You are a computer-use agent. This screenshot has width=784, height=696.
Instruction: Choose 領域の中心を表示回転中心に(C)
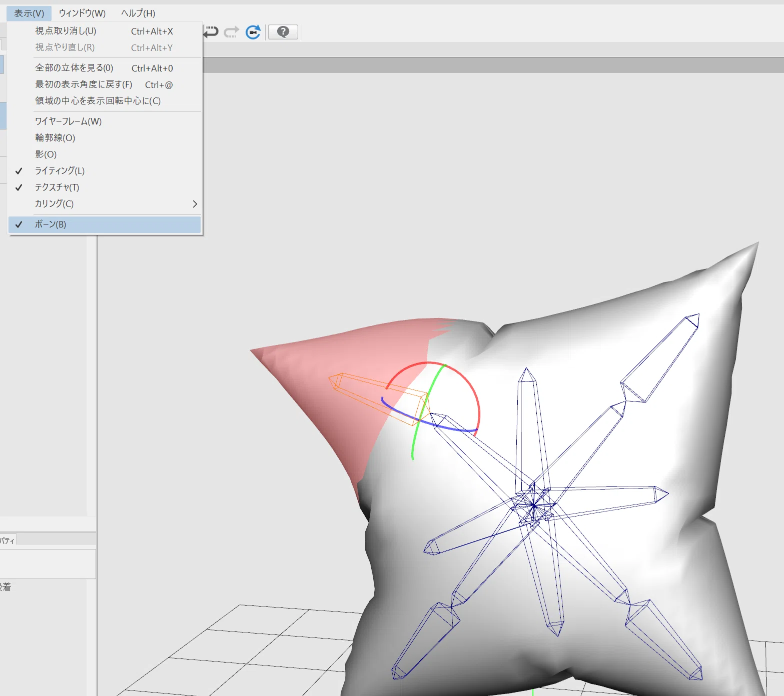pos(105,101)
